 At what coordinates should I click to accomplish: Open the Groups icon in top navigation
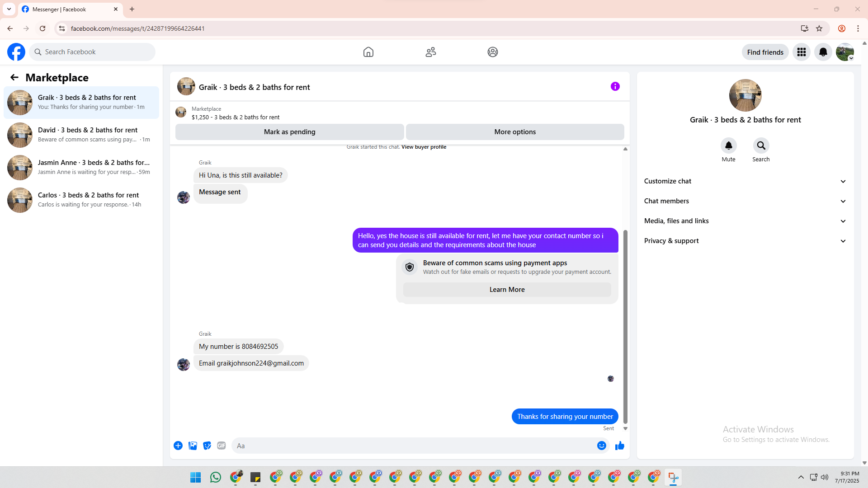(493, 52)
